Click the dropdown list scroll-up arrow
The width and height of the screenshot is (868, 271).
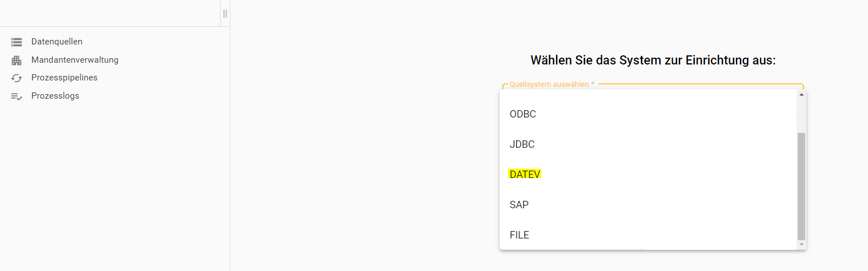[x=801, y=95]
